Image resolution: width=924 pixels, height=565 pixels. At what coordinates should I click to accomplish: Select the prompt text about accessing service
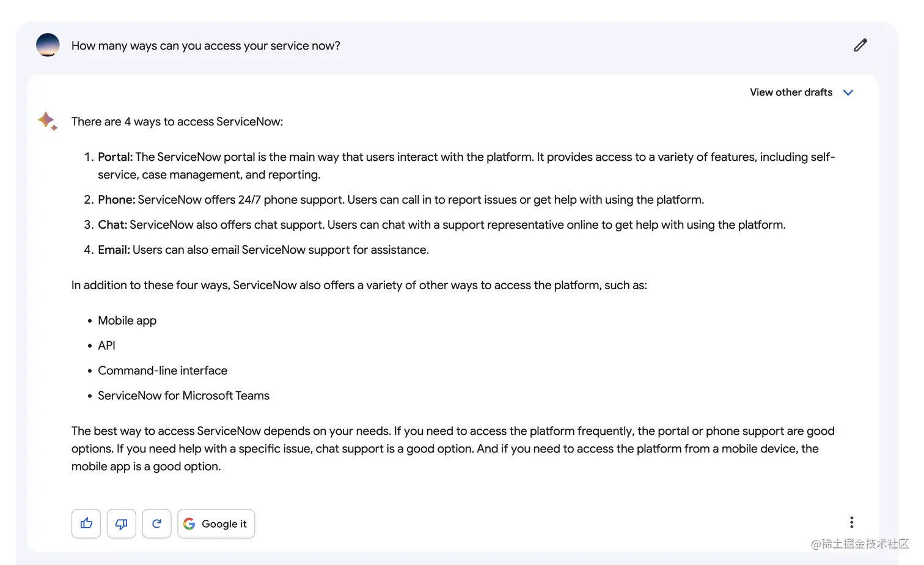pos(206,46)
